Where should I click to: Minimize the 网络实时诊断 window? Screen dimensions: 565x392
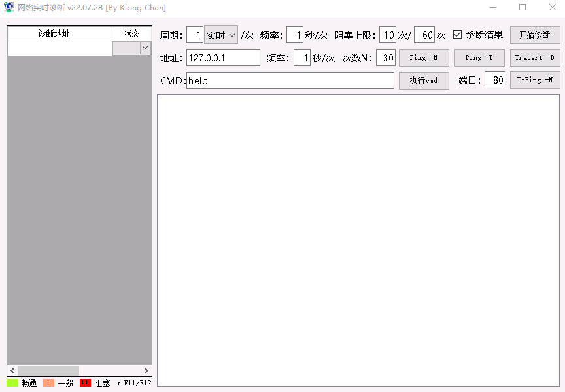(x=493, y=7)
